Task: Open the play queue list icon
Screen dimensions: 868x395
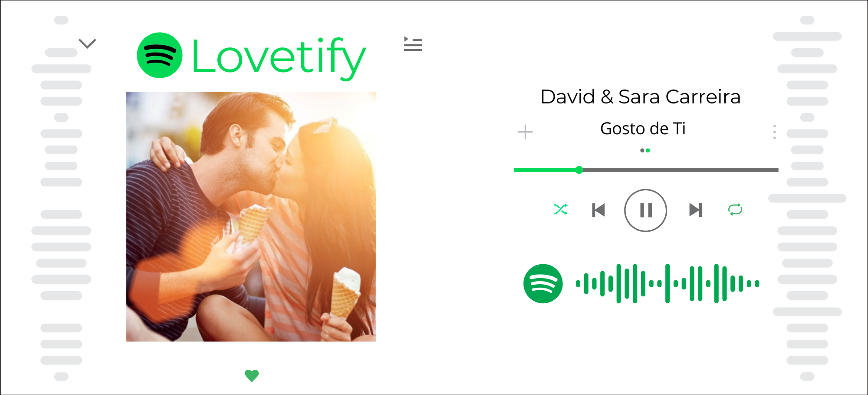Action: point(413,44)
